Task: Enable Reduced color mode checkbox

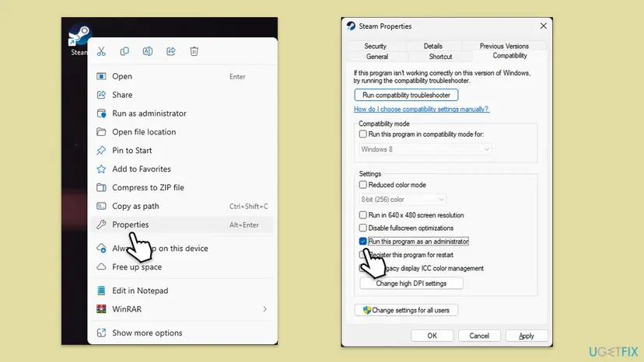Action: (362, 185)
